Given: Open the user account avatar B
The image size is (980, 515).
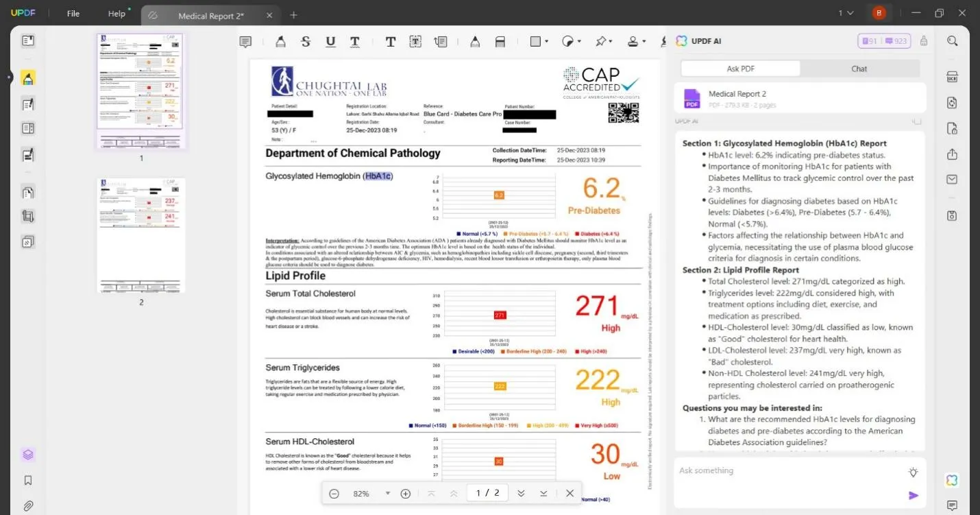Looking at the screenshot, I should coord(879,13).
